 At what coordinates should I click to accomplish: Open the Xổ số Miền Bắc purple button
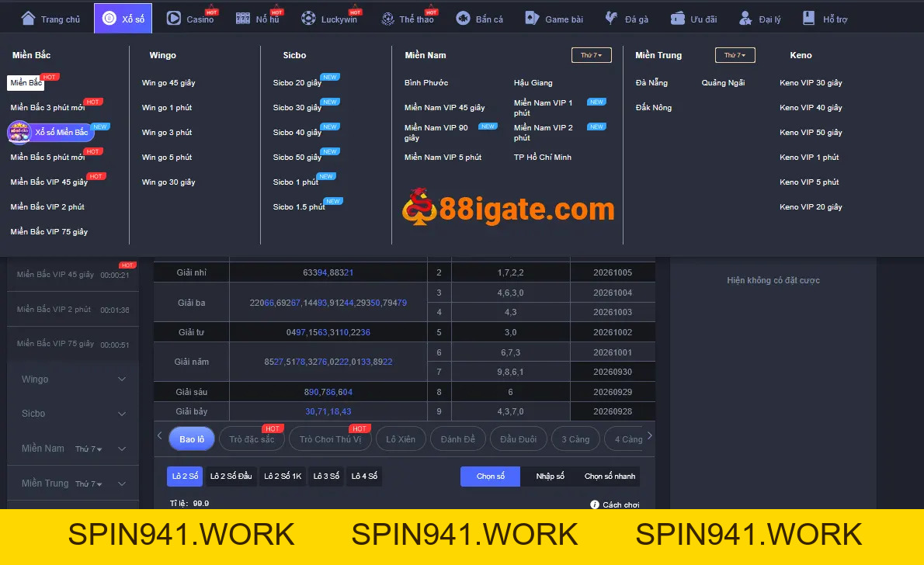(50, 132)
